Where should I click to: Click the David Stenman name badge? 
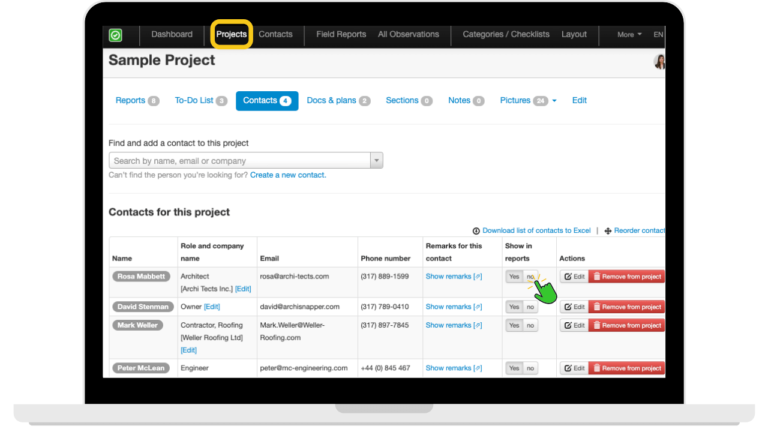coord(143,307)
